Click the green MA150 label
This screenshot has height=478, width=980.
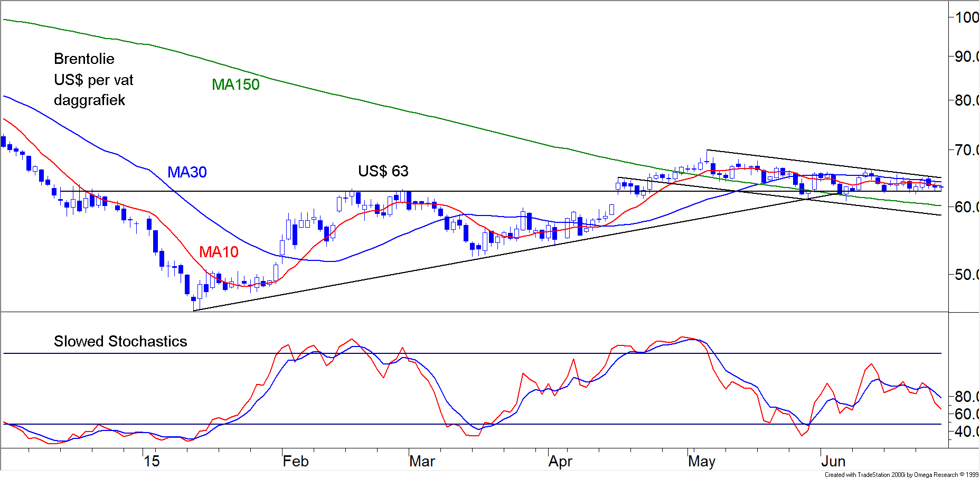click(235, 85)
